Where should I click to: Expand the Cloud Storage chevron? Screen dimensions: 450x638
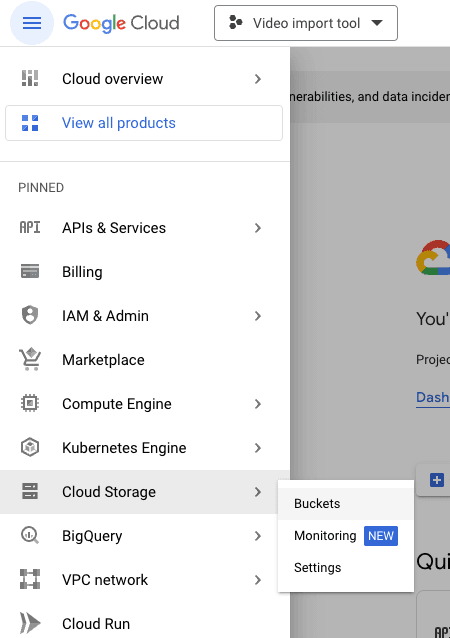[x=258, y=492]
